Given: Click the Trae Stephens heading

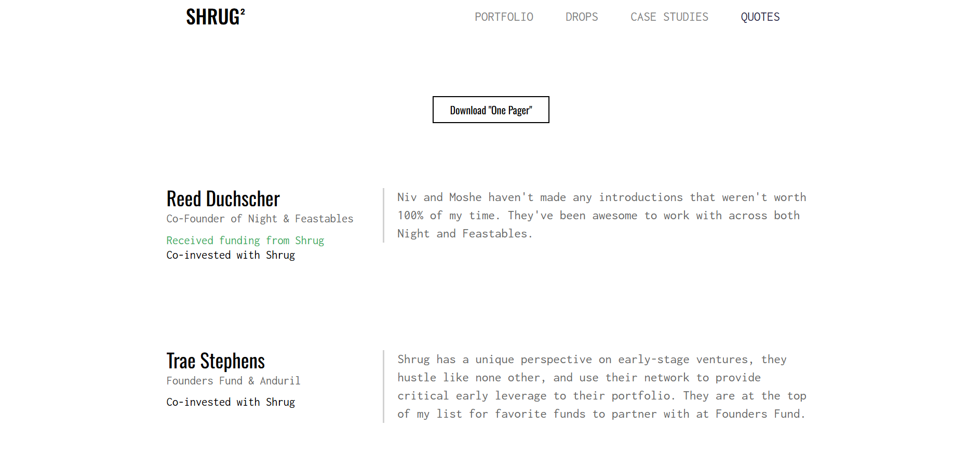Looking at the screenshot, I should [x=216, y=361].
